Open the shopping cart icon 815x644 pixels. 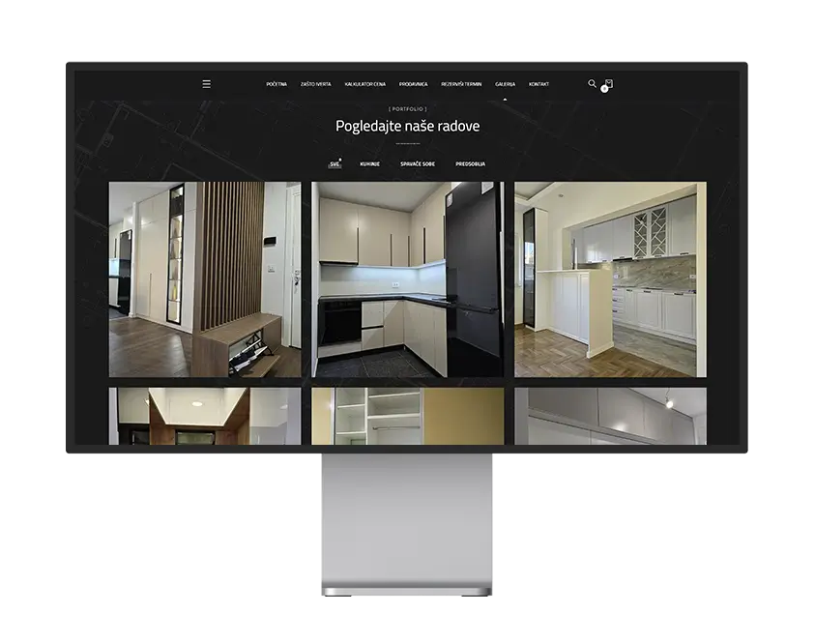point(608,84)
